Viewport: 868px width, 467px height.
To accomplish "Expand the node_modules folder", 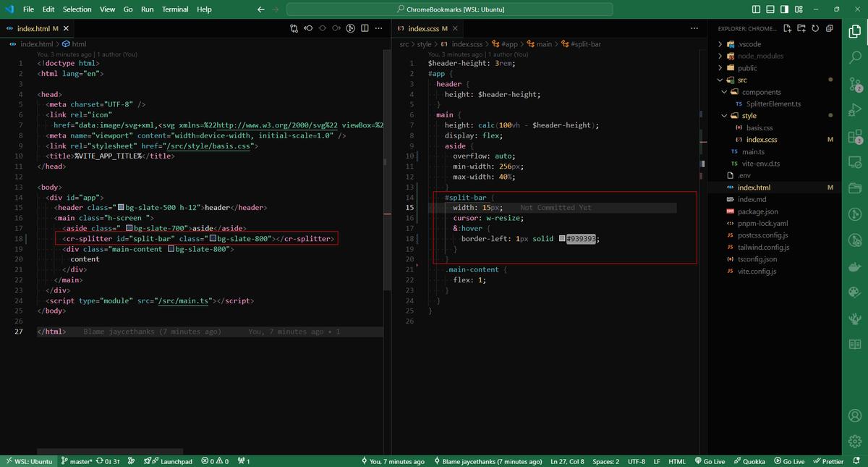I will tap(759, 56).
